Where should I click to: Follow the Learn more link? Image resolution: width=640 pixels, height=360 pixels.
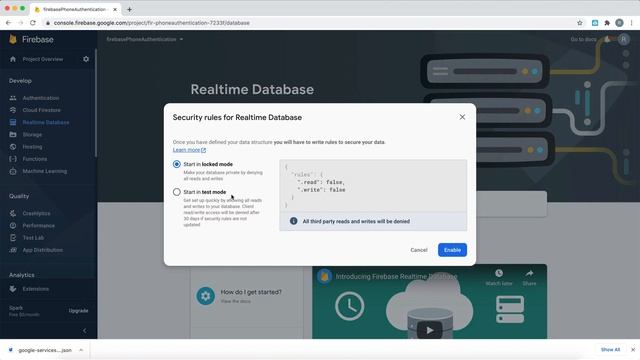pos(189,150)
